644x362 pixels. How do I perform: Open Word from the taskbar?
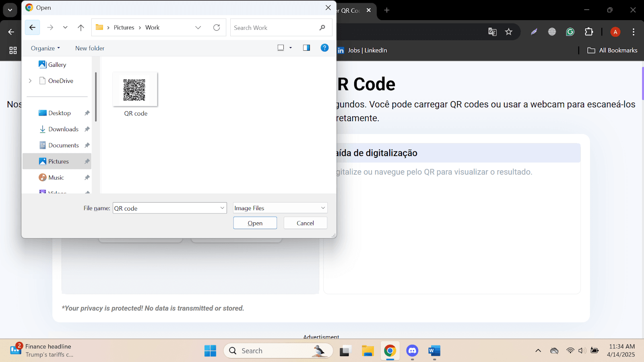tap(434, 351)
